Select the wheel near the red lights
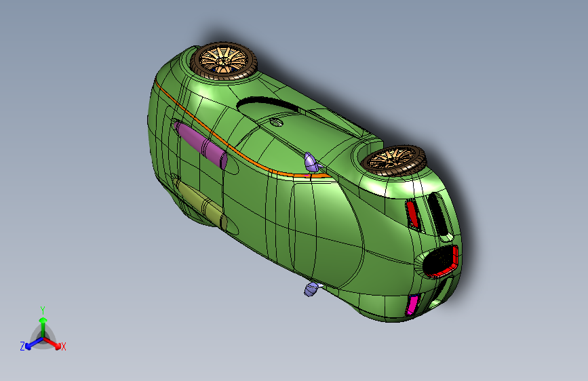The height and width of the screenshot is (381, 588). pos(394,160)
